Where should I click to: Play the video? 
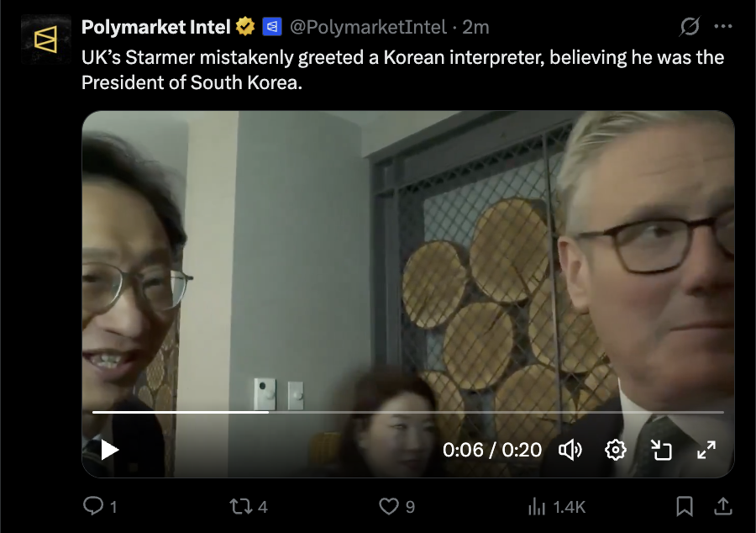coord(109,450)
